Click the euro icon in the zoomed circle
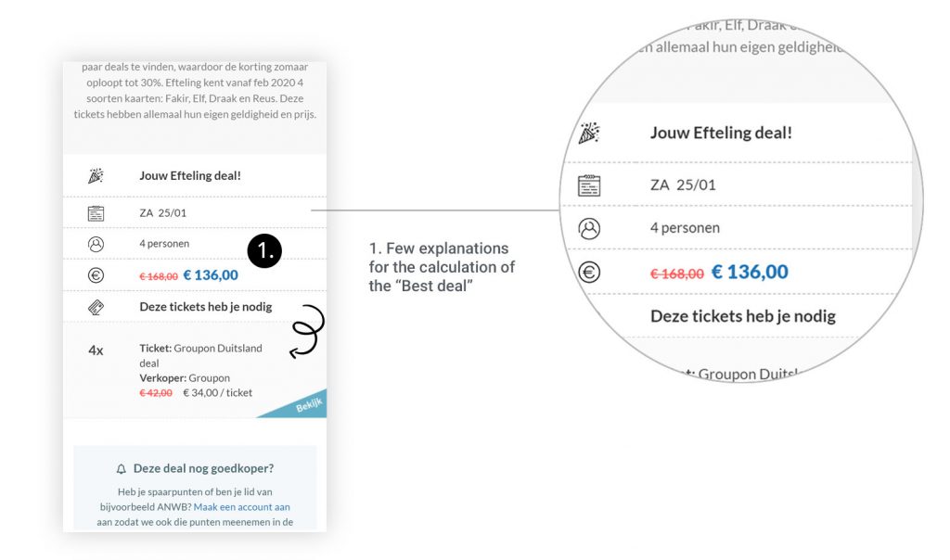Image resolution: width=950 pixels, height=560 pixels. pos(589,272)
